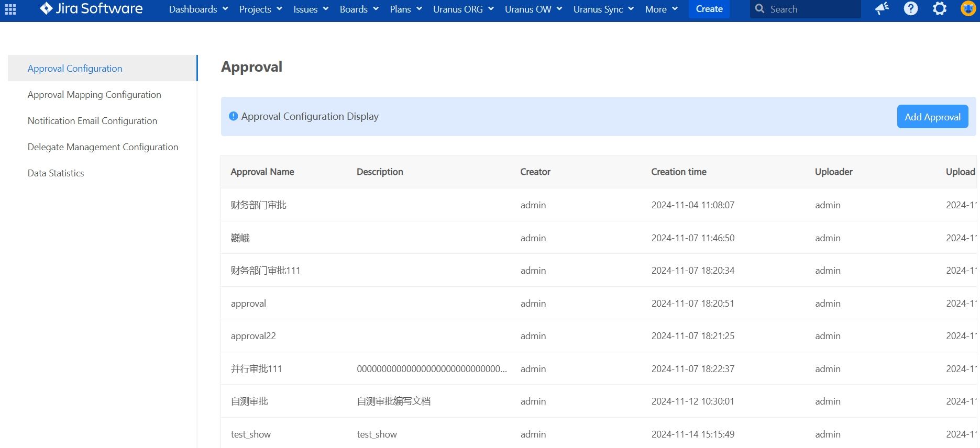Image resolution: width=980 pixels, height=448 pixels.
Task: Click creation time 2024-11-07 18:20:34
Action: click(692, 271)
